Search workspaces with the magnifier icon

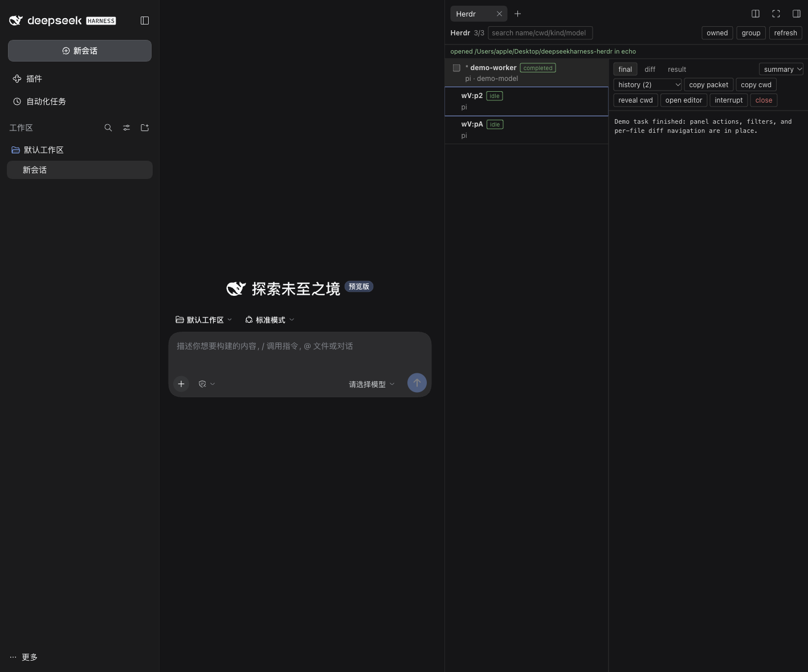(x=108, y=128)
